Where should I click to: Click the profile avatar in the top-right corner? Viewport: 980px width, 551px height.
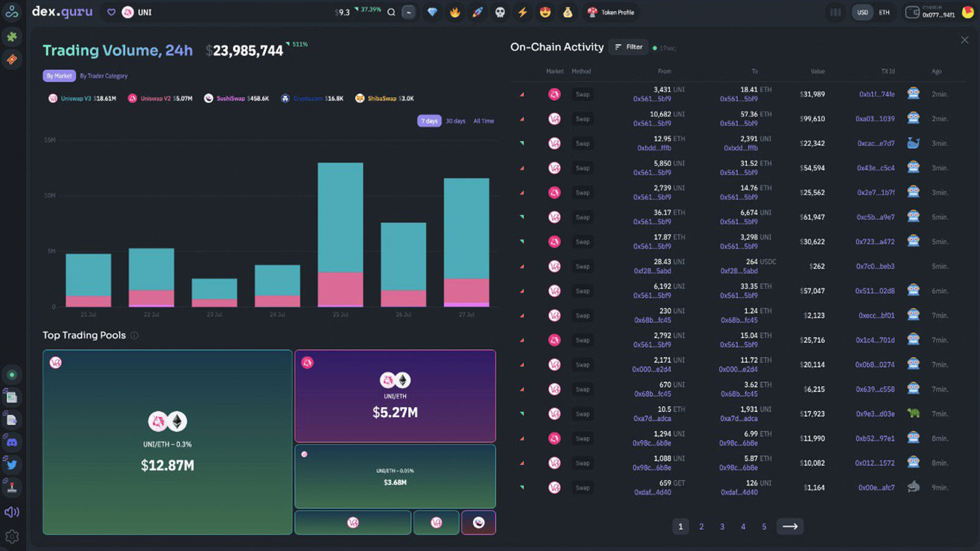click(968, 12)
